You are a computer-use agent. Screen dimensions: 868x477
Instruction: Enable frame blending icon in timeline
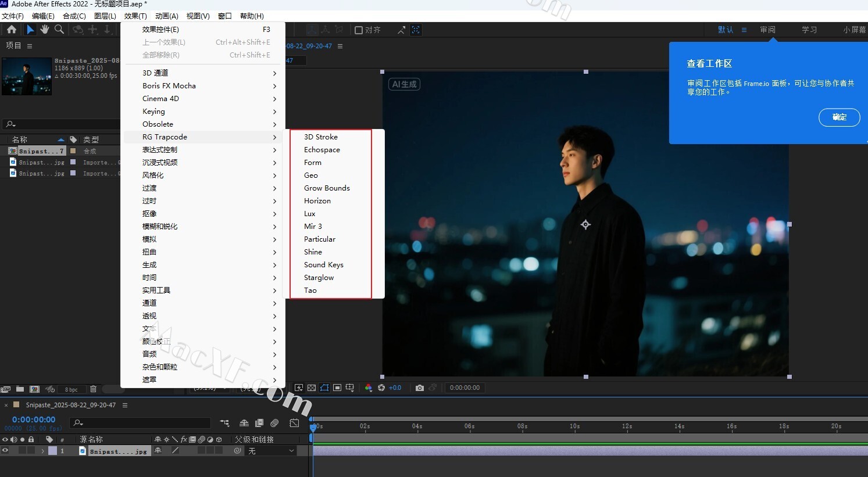click(259, 423)
